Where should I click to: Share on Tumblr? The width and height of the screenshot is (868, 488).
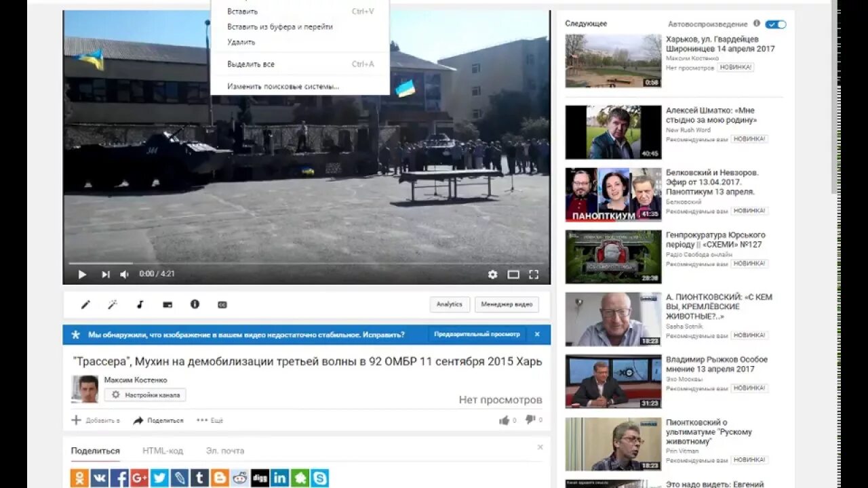pyautogui.click(x=199, y=478)
